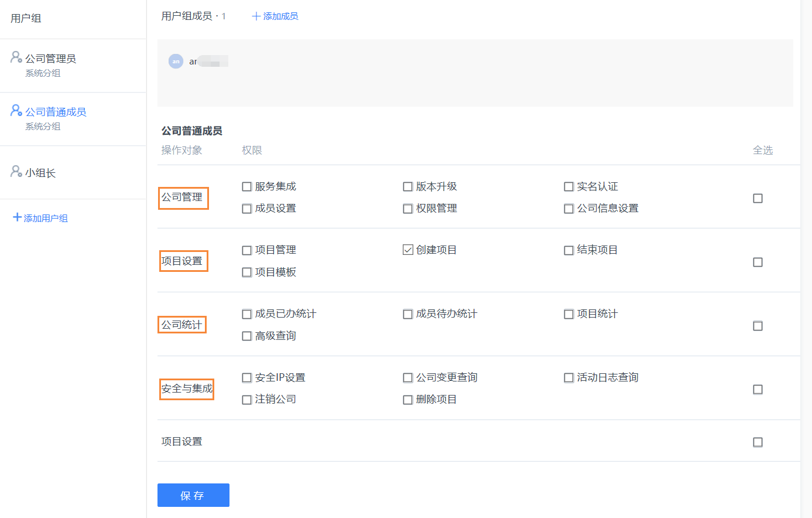Enable the 成员待办统计 permission
This screenshot has height=518, width=812.
408,314
